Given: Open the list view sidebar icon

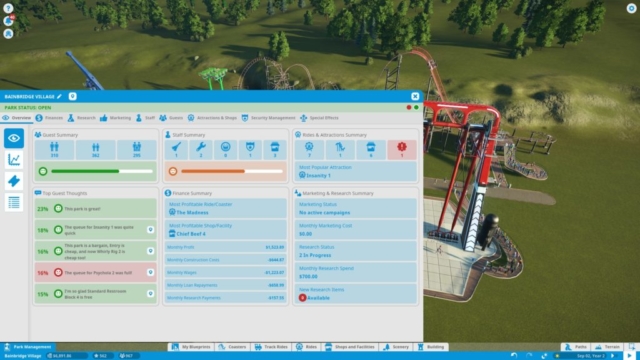Looking at the screenshot, I should tap(14, 202).
